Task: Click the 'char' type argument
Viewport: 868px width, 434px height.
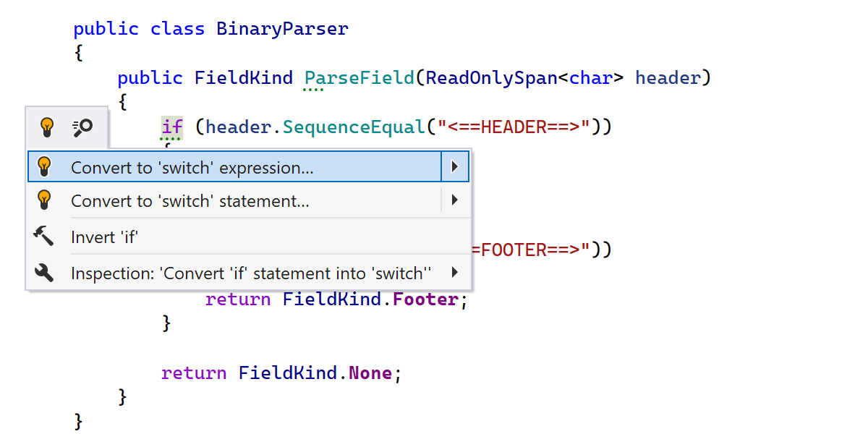Action: [x=591, y=78]
